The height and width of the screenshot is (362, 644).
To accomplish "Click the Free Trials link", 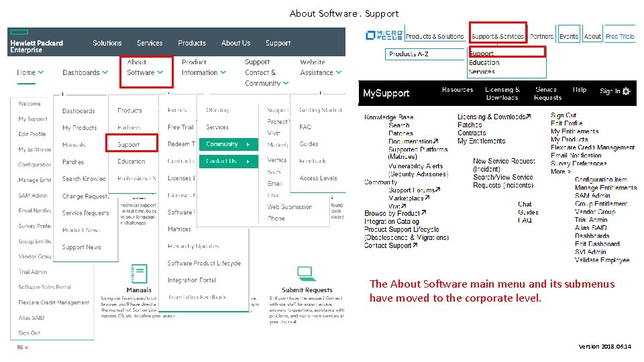I will pyautogui.click(x=620, y=36).
